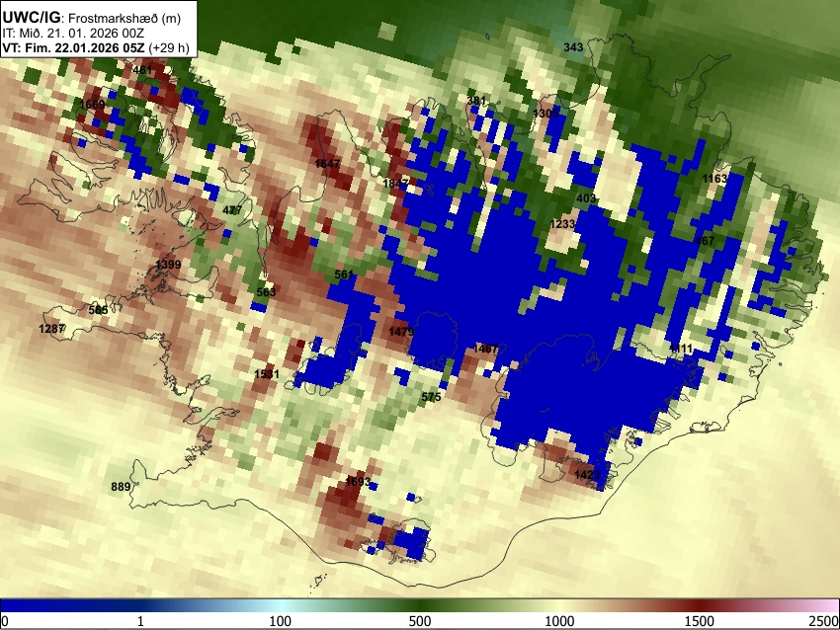Image resolution: width=840 pixels, height=630 pixels.
Task: Click the 1111 value label on map
Action: tap(681, 349)
